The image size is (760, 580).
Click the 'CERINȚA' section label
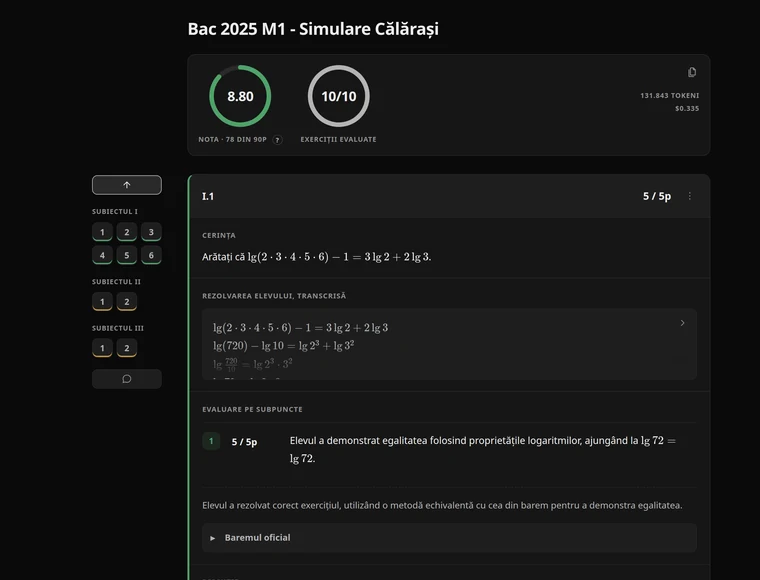219,235
